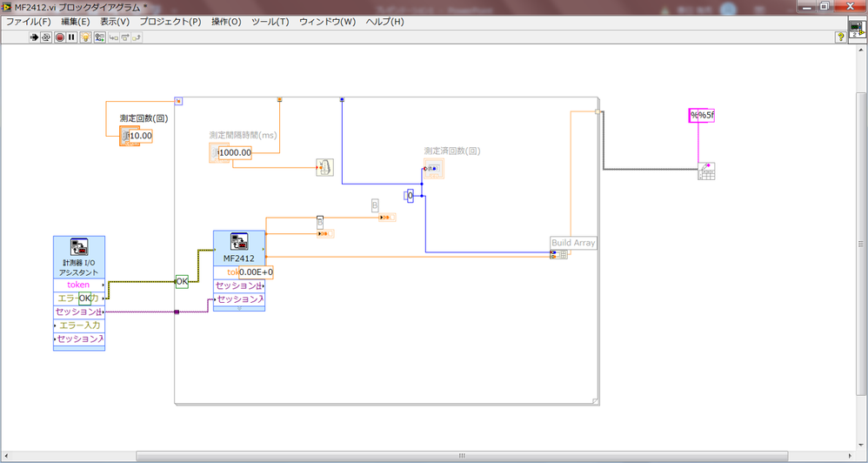Open the ファイル(F) menu
Screen dimensions: 868x463
[28, 22]
